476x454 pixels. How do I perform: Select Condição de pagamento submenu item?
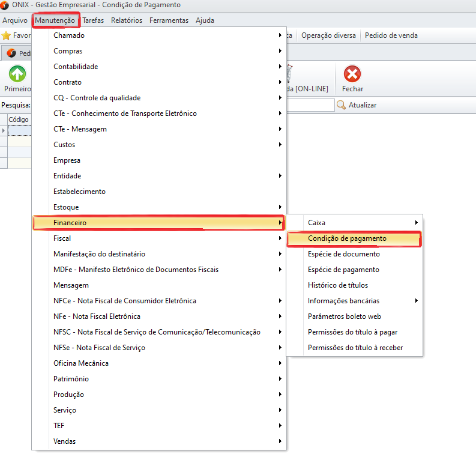point(347,238)
